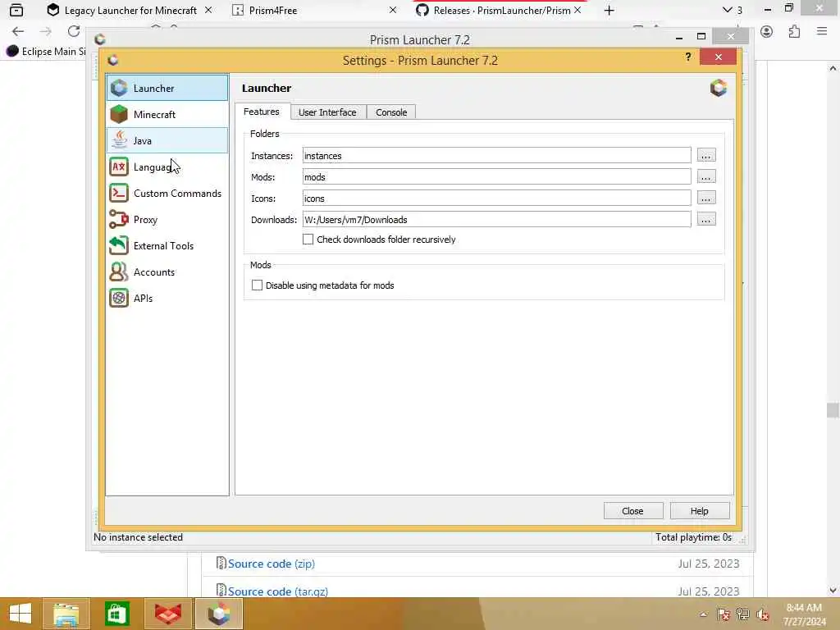Switch to the Prism4Free browser tab
840x630 pixels.
272,10
